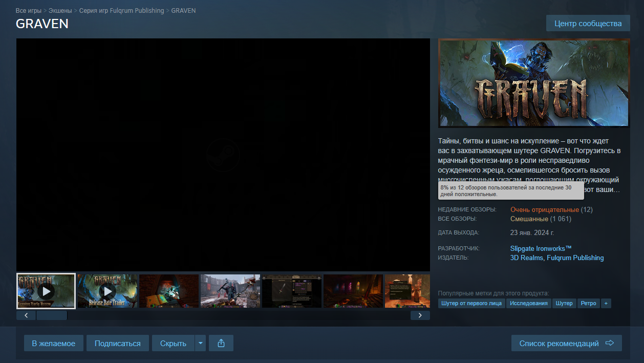Open publisher Fulqrum Publishing link

click(x=575, y=258)
